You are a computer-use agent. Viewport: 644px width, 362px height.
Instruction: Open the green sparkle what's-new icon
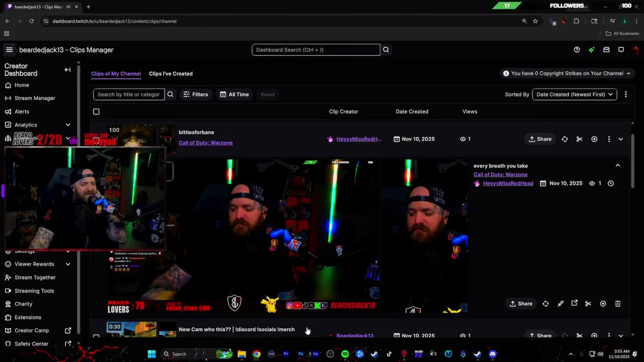(x=592, y=50)
